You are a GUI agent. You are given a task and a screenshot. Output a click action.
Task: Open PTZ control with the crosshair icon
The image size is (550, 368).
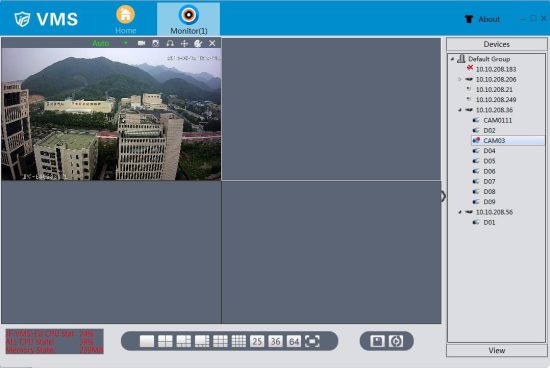(x=184, y=43)
